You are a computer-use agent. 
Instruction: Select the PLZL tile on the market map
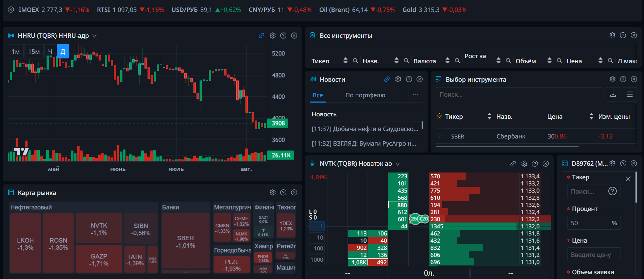(232, 265)
